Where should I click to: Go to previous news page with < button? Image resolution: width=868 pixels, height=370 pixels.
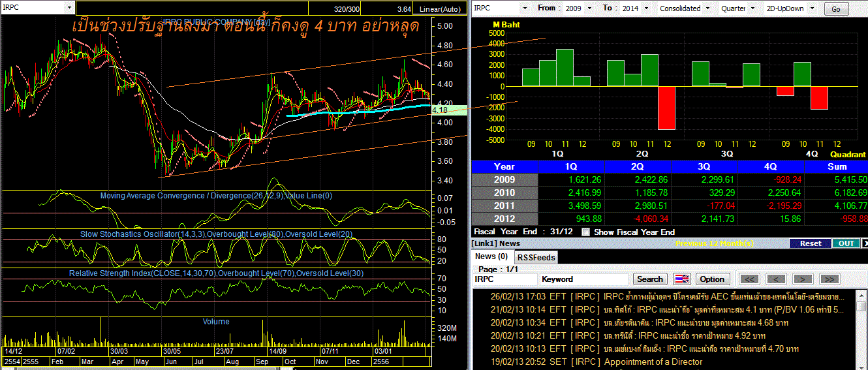tap(776, 279)
